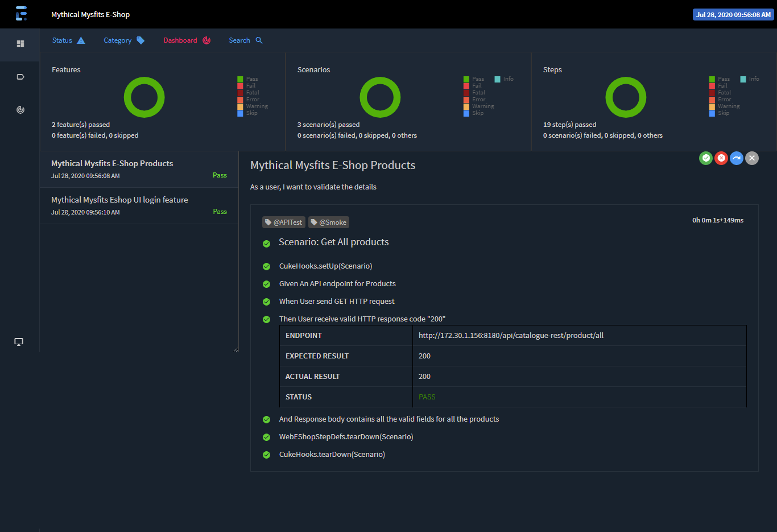Click Pass label of E-Shop Products feature

pyautogui.click(x=220, y=175)
